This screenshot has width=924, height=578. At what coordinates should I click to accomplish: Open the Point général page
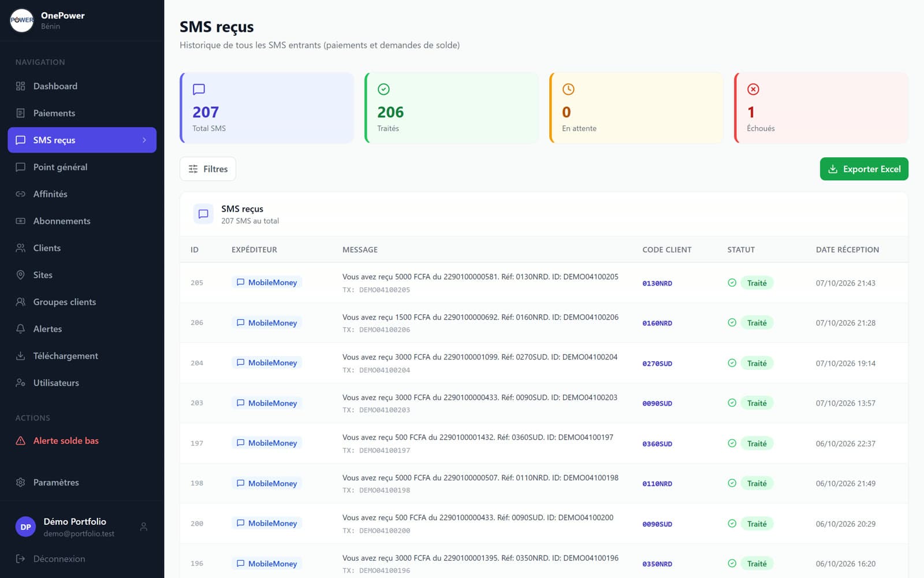[82, 167]
